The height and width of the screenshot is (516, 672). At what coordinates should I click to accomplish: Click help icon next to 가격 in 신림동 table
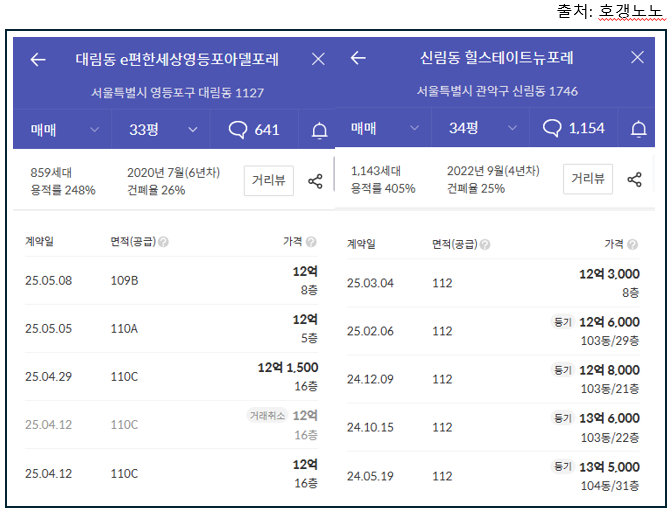click(x=633, y=244)
